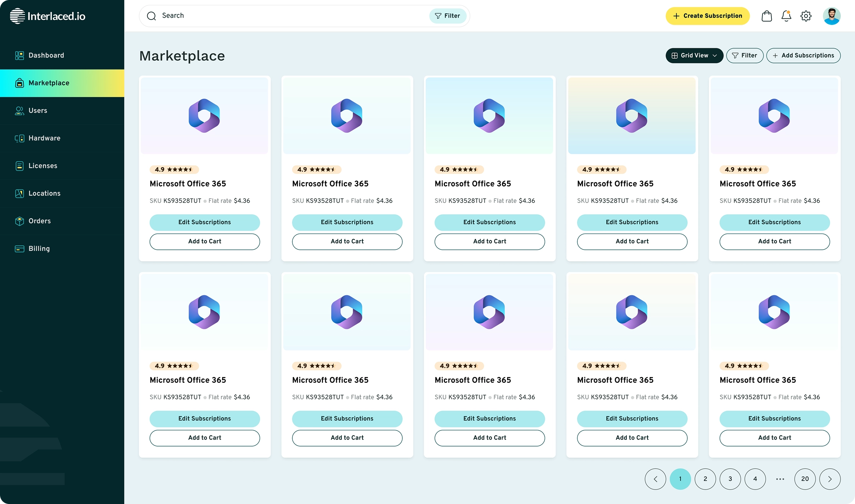Navigate to Billing in the sidebar
This screenshot has height=504, width=855.
[x=39, y=249]
